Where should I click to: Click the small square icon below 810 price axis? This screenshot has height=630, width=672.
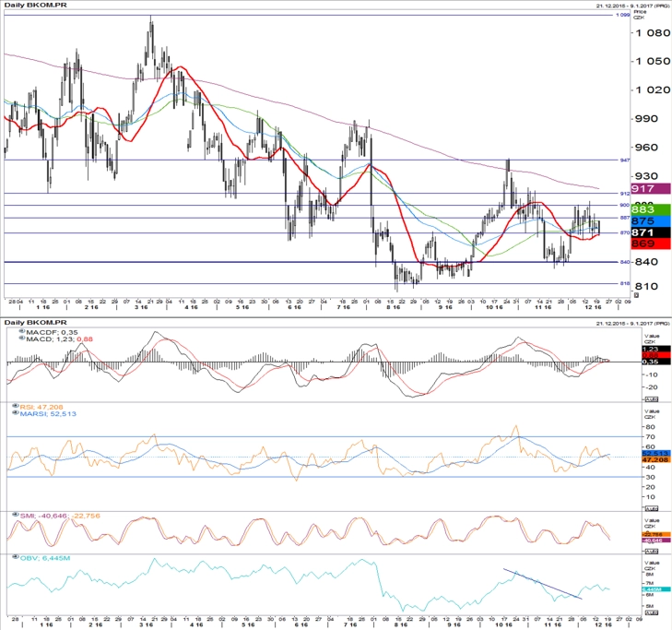click(x=636, y=295)
